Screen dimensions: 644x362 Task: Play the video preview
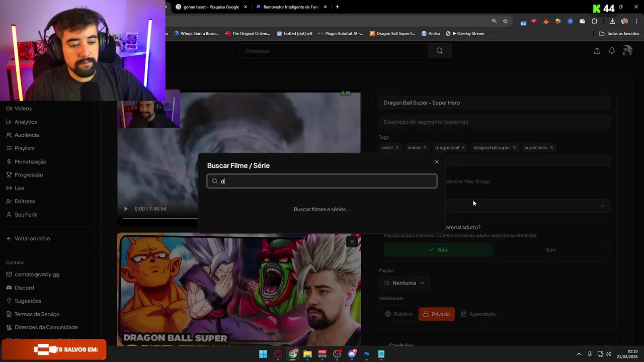(126, 209)
